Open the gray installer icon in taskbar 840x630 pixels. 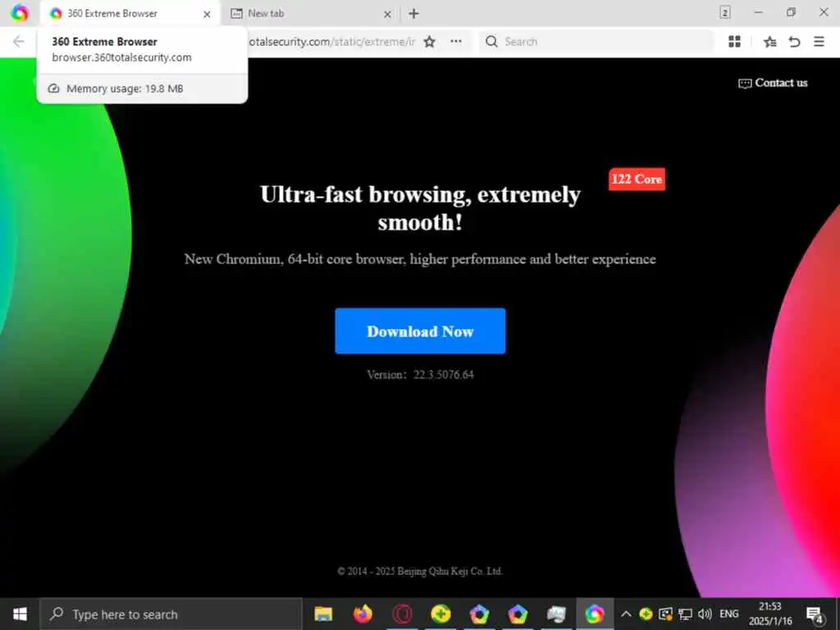[x=556, y=614]
